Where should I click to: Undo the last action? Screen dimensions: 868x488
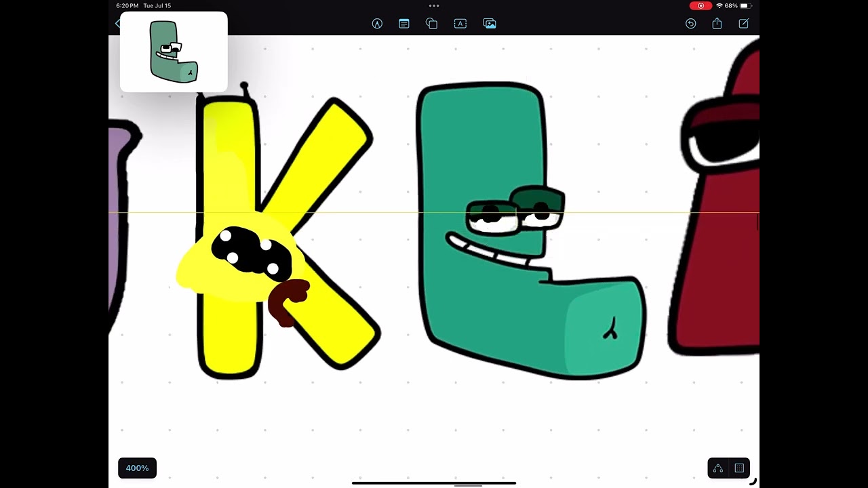click(690, 24)
